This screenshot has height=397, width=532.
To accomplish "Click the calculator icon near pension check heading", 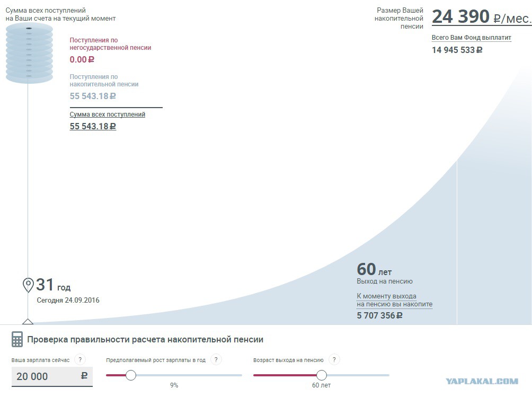I will (17, 339).
